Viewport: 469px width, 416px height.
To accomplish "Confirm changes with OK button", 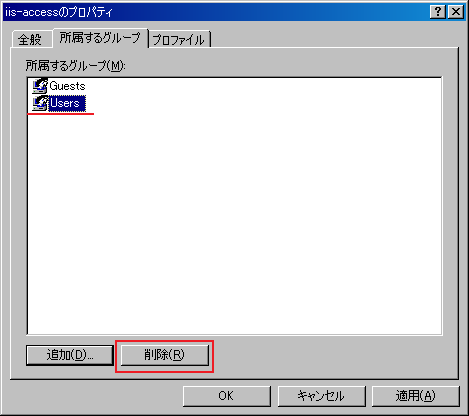I will pos(227,396).
